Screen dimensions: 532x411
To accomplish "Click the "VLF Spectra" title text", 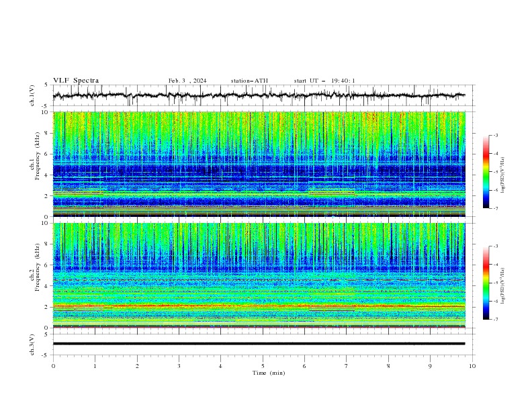I will 76,81.
